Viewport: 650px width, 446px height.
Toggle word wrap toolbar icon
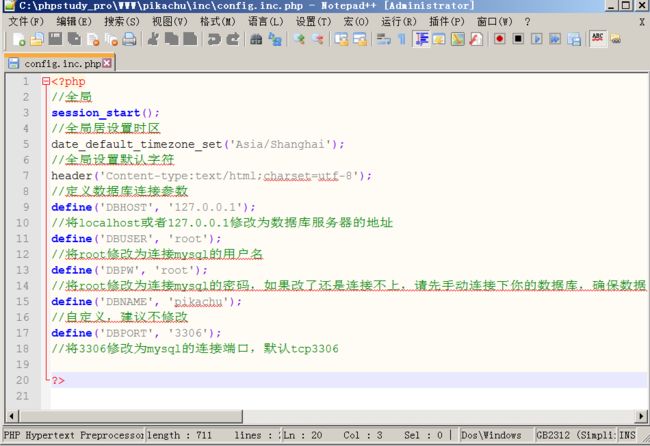[383, 39]
